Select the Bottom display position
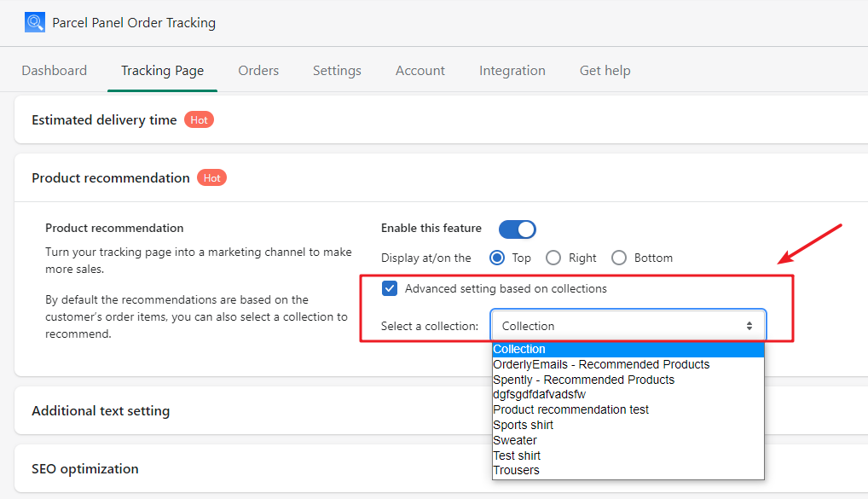This screenshot has height=499, width=868. coord(619,258)
